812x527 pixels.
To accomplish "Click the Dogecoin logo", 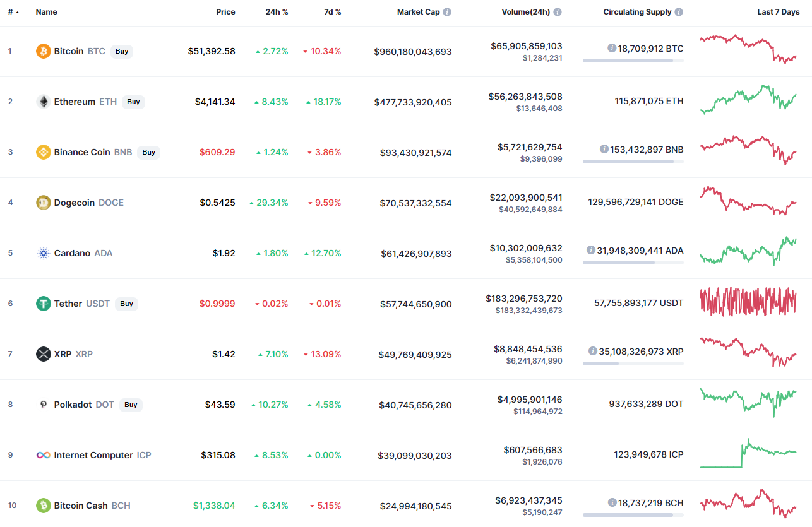I will tap(43, 203).
